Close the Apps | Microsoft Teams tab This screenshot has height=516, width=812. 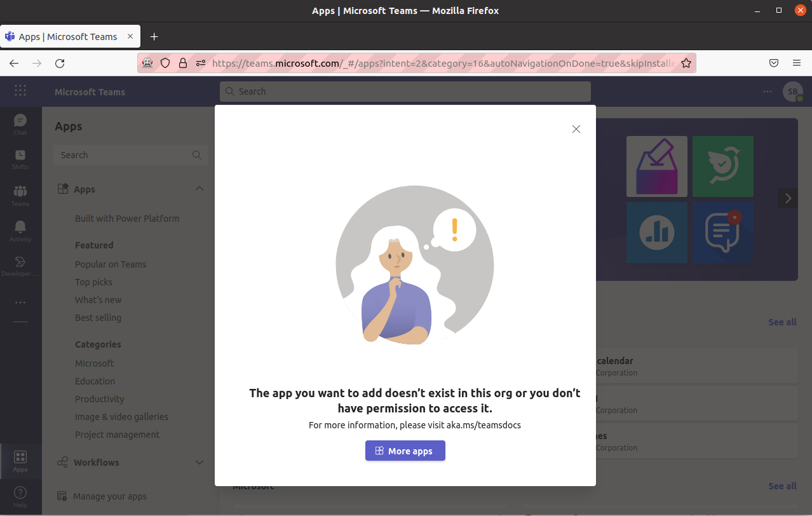coord(131,36)
